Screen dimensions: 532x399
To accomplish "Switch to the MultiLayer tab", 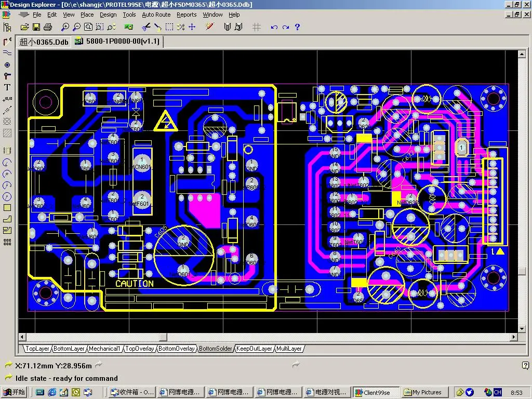I will (x=289, y=349).
